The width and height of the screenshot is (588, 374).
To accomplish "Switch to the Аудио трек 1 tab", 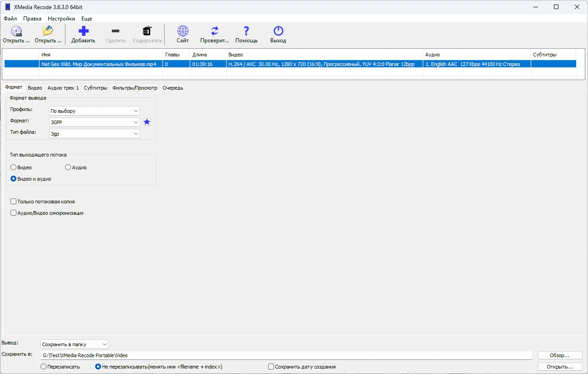I will pos(63,88).
